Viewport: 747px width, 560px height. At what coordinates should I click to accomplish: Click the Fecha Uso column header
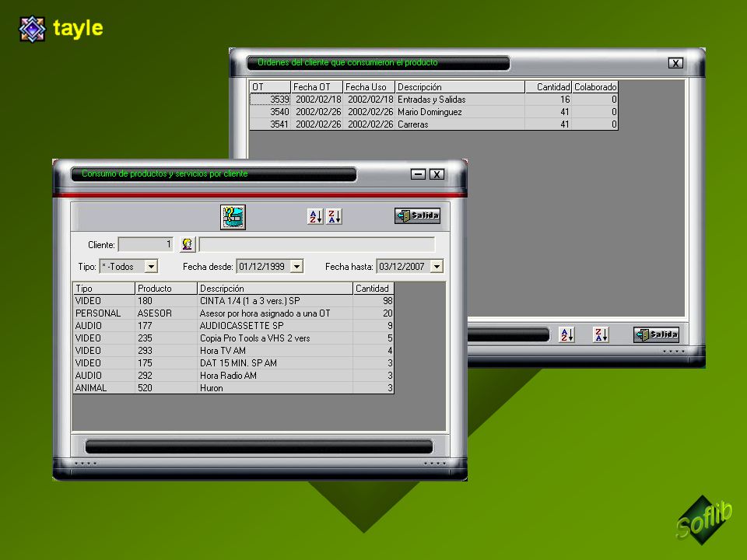tap(369, 87)
